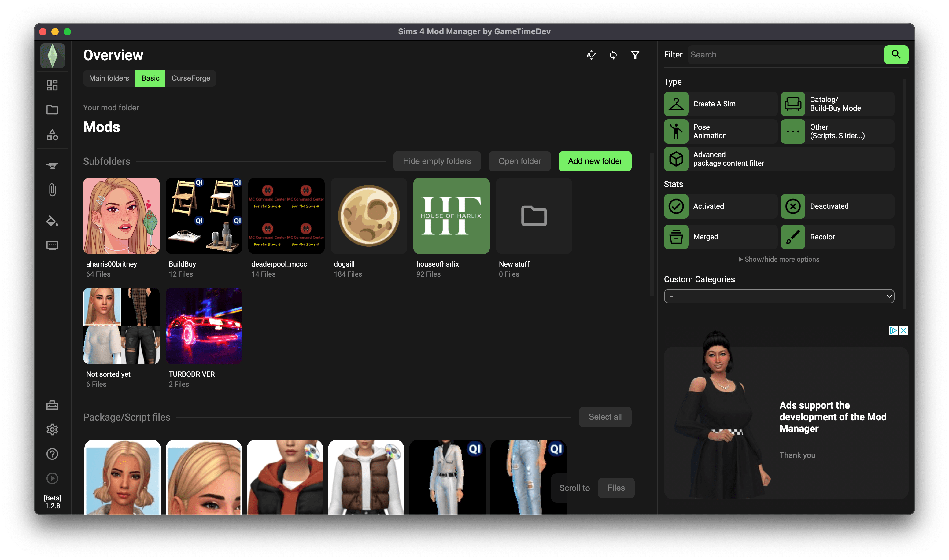Toggle Merged stats filter
The width and height of the screenshot is (949, 560).
pos(720,237)
